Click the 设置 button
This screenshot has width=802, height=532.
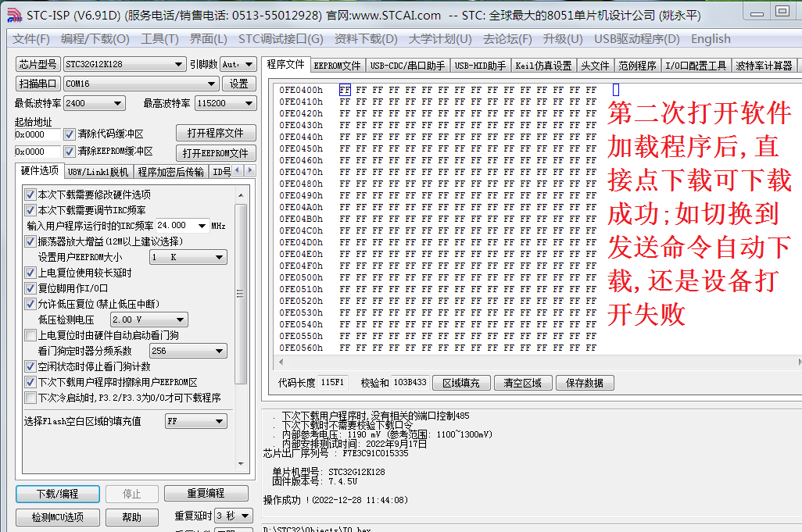(x=238, y=84)
